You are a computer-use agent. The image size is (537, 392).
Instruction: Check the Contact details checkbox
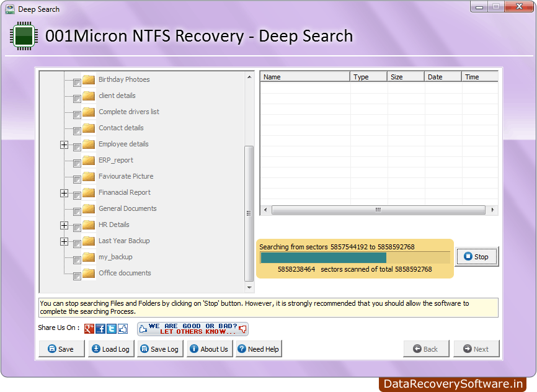(x=77, y=131)
